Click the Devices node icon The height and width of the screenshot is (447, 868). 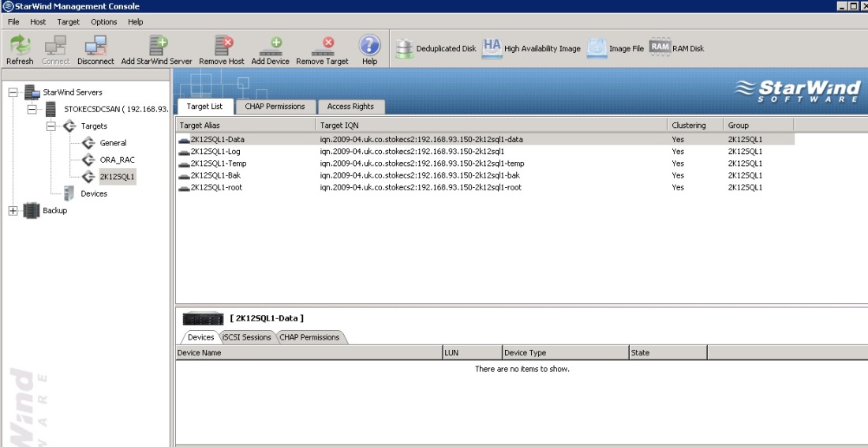(69, 193)
